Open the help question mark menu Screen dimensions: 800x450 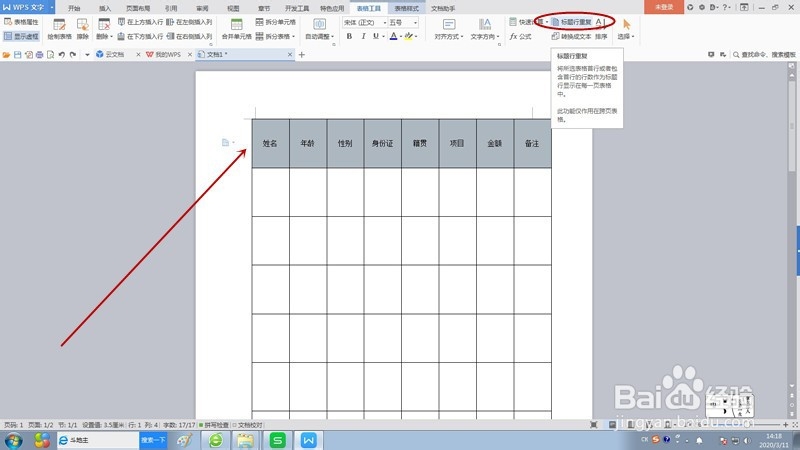[725, 7]
